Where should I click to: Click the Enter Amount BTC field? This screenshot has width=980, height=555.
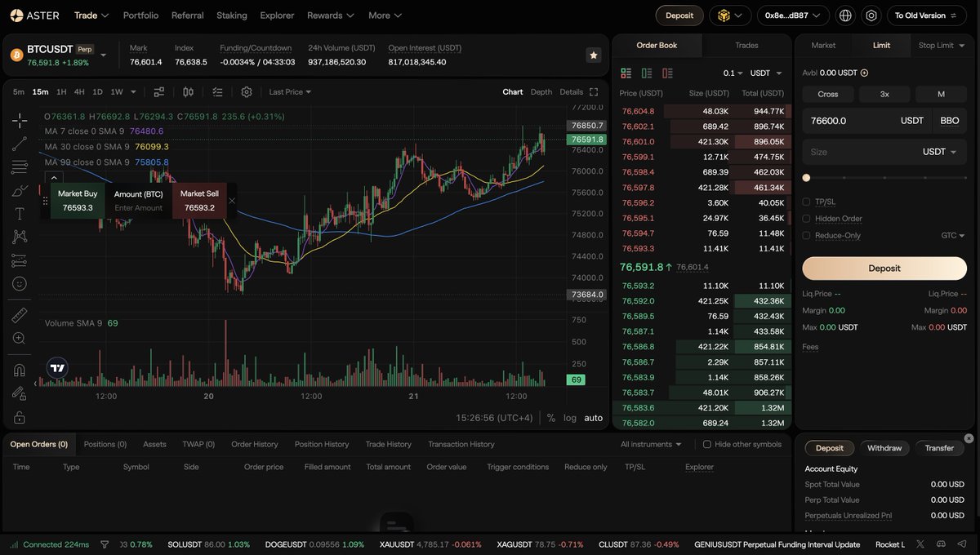coord(138,208)
